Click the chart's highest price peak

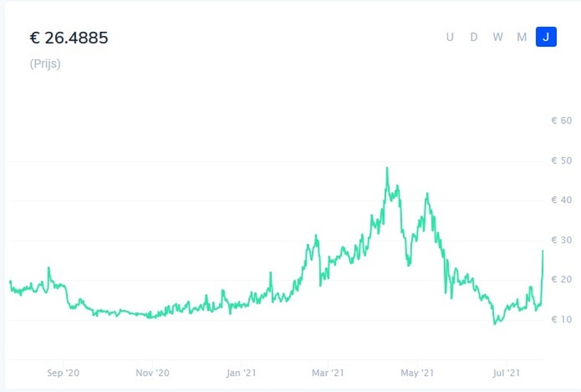[x=387, y=168]
